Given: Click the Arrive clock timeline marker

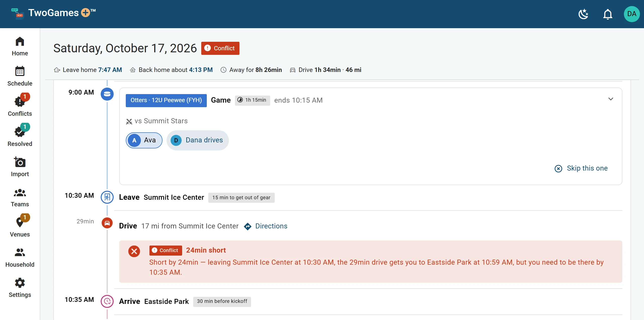Looking at the screenshot, I should pyautogui.click(x=107, y=301).
